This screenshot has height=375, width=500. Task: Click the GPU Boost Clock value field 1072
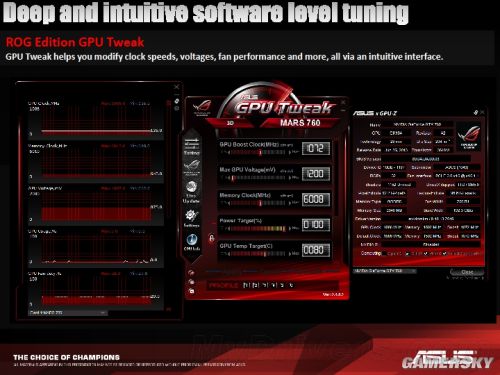[x=316, y=148]
